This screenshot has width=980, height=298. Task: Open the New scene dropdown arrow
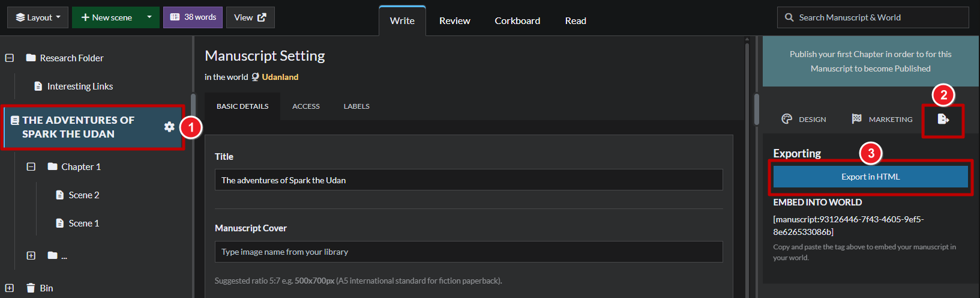[149, 17]
